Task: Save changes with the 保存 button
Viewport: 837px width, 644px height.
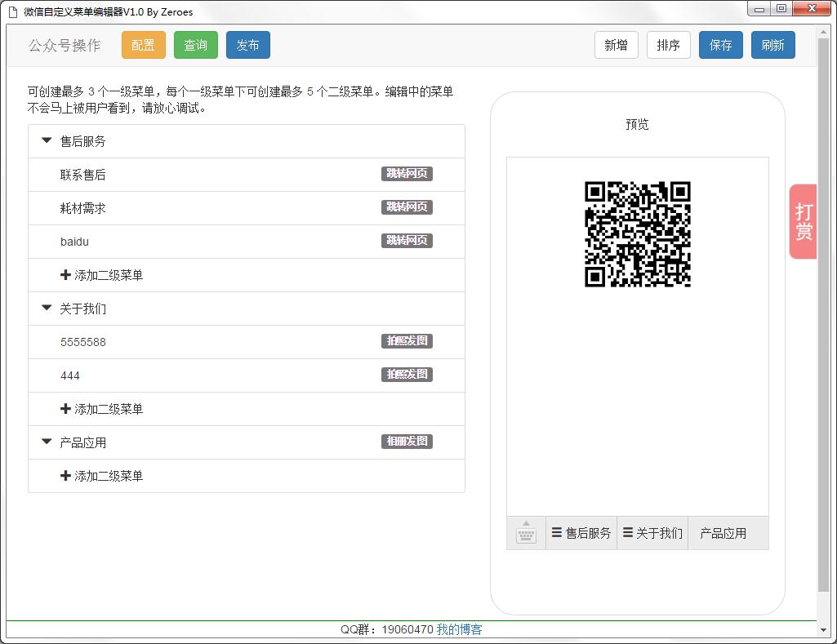Action: tap(720, 46)
